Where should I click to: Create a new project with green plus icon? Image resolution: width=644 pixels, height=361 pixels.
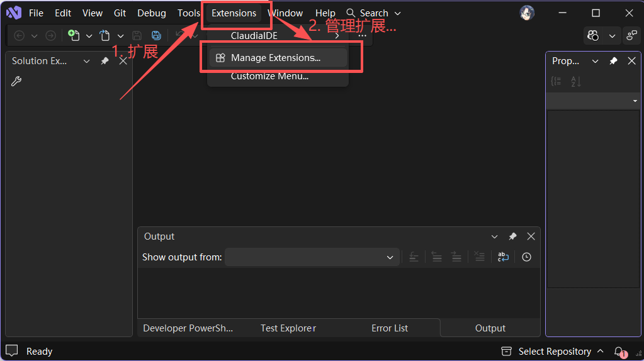[74, 35]
